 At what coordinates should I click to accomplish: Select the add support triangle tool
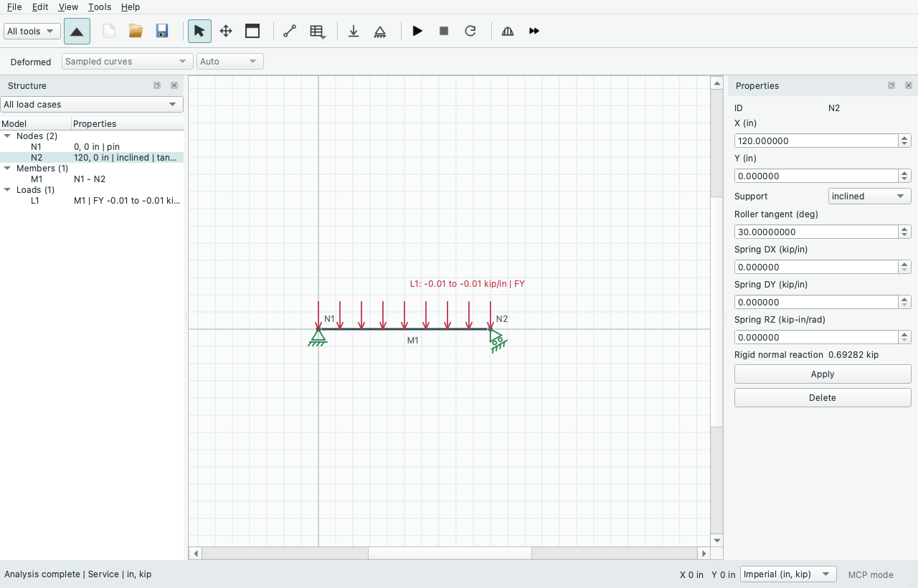tap(380, 31)
